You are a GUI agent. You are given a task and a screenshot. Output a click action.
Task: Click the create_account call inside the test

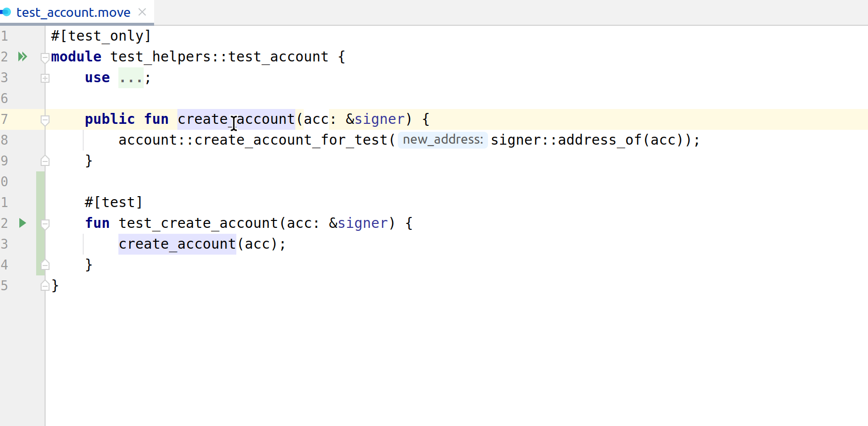click(177, 244)
